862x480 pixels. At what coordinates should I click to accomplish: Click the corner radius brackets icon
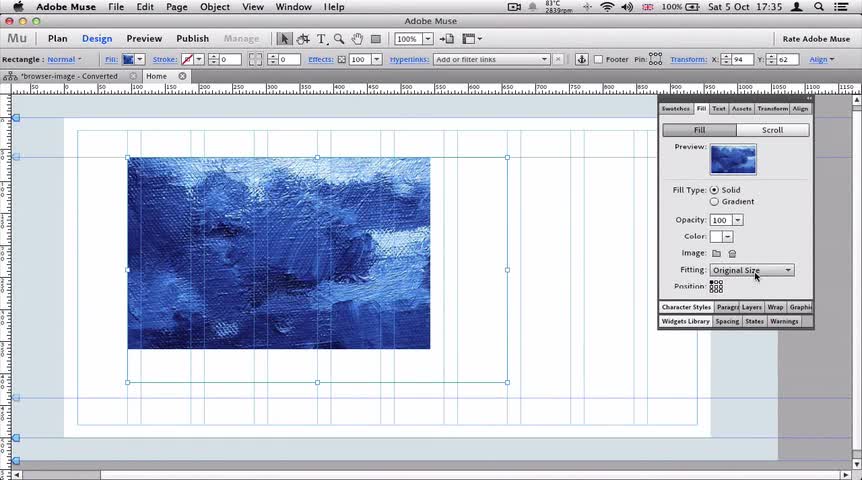(255, 59)
